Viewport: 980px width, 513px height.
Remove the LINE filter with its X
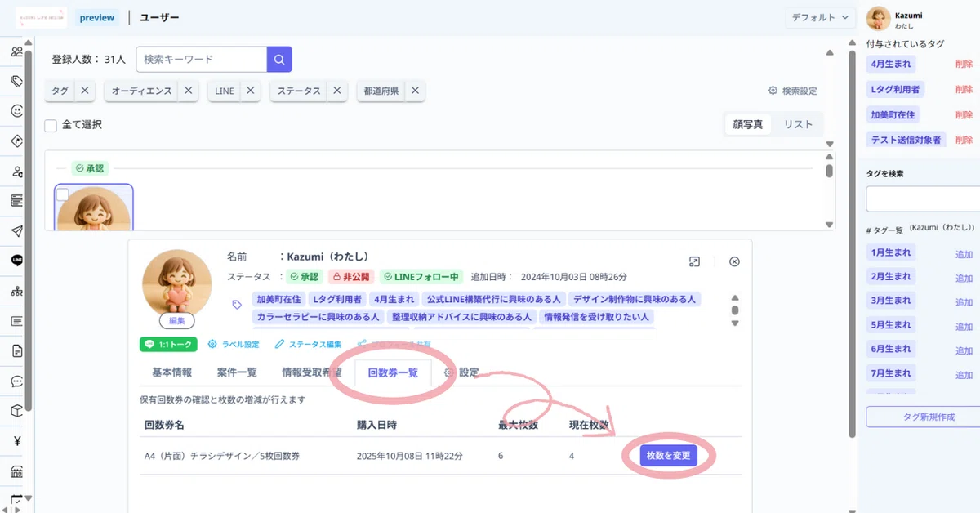250,91
